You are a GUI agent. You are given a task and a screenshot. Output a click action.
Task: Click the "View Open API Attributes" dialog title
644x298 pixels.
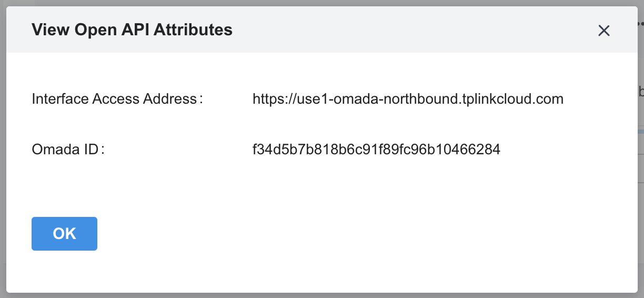[132, 29]
